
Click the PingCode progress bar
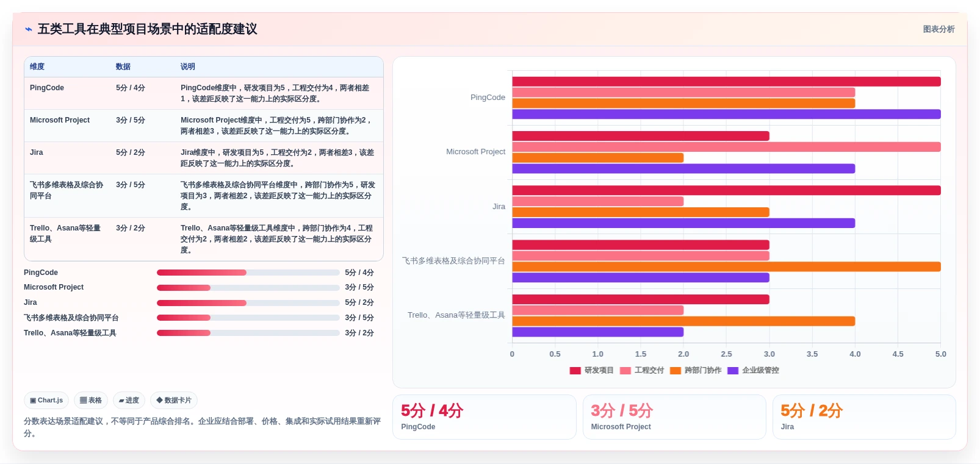248,273
